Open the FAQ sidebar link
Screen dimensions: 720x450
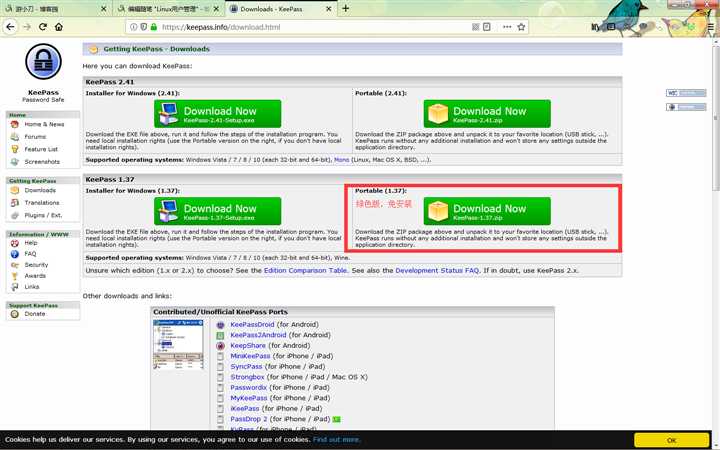tap(30, 253)
